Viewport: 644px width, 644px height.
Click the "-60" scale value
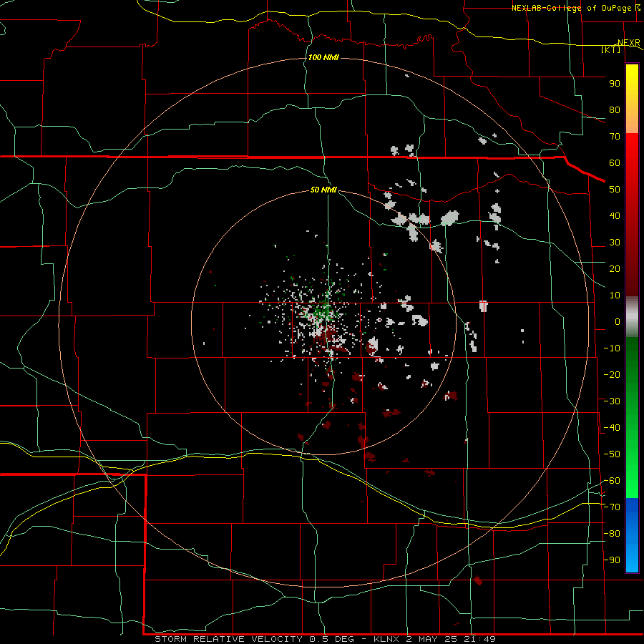click(612, 481)
